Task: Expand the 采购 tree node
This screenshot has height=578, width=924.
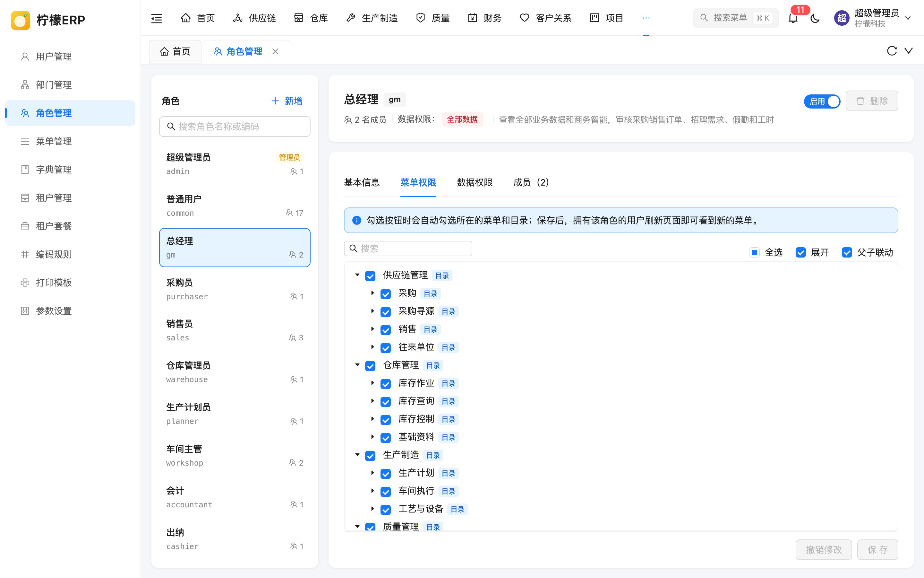Action: [373, 293]
